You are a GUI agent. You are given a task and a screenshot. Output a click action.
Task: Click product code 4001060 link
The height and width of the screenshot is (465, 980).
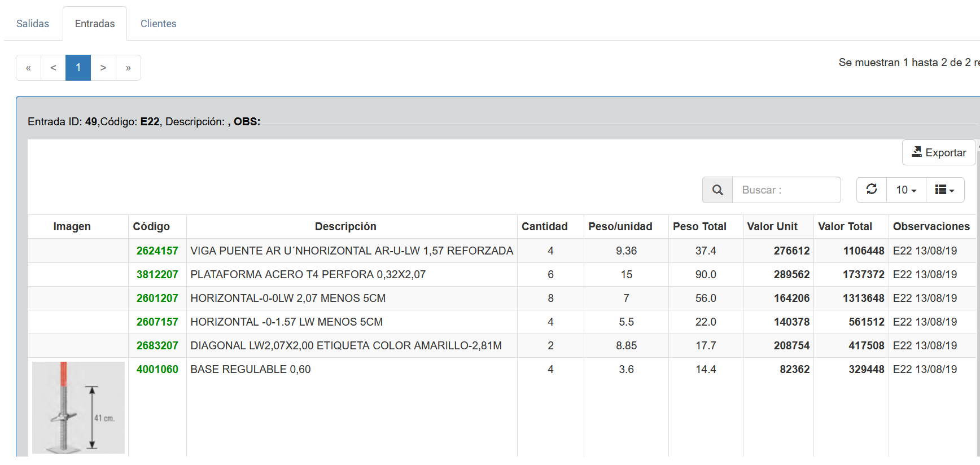pyautogui.click(x=157, y=370)
